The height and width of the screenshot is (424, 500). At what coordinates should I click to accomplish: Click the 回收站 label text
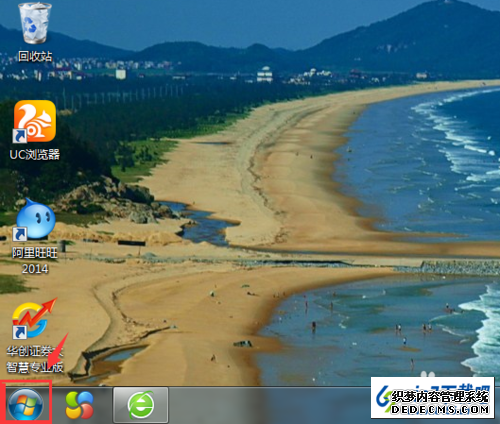tap(35, 56)
